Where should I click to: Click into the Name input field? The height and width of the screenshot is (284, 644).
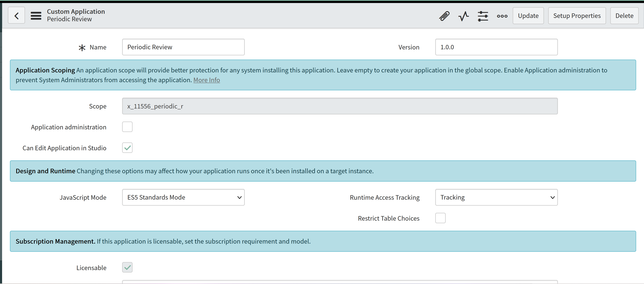pyautogui.click(x=183, y=47)
